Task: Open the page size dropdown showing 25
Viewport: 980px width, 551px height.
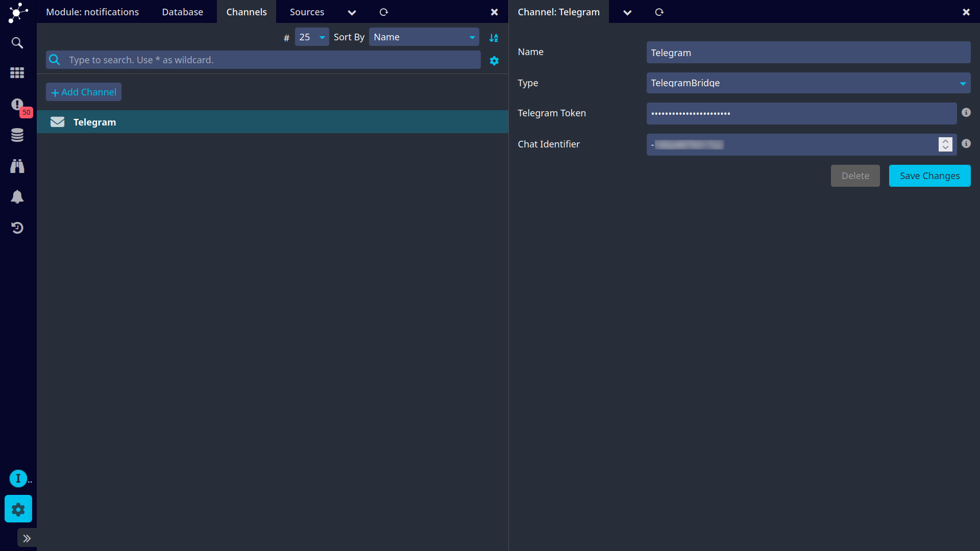Action: click(312, 37)
